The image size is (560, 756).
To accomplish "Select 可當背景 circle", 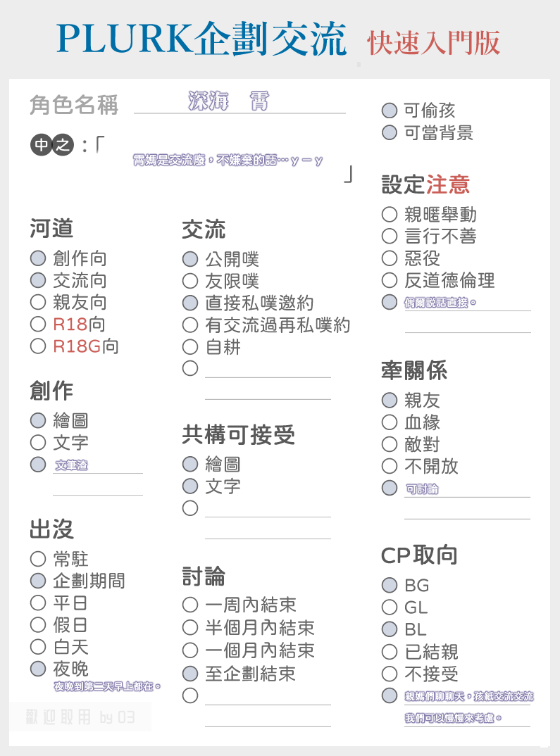I will 390,132.
